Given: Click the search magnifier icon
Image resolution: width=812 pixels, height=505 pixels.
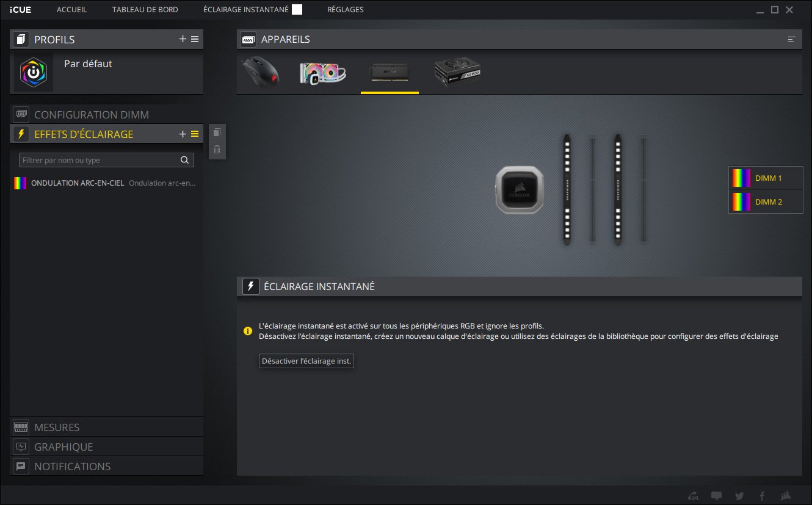Looking at the screenshot, I should [x=185, y=160].
